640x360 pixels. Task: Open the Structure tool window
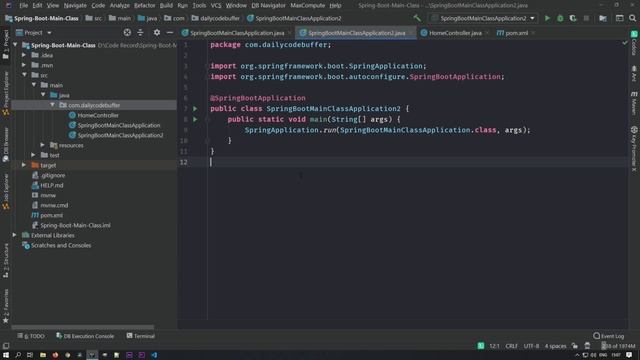coord(6,261)
